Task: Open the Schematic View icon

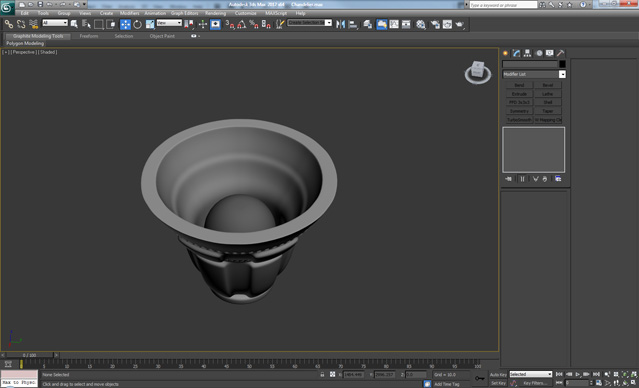Action: [406, 24]
